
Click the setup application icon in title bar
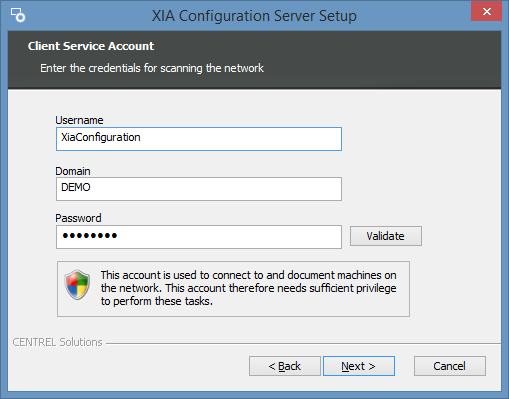point(18,15)
